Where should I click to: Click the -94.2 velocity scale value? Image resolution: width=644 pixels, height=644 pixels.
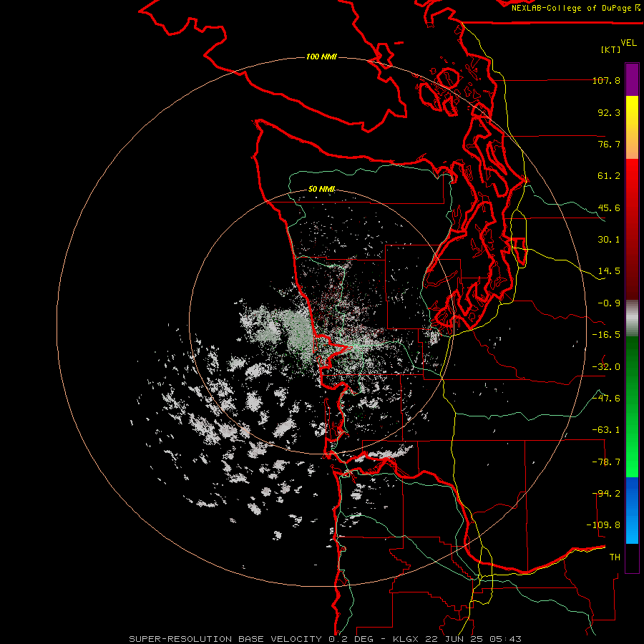pyautogui.click(x=606, y=494)
